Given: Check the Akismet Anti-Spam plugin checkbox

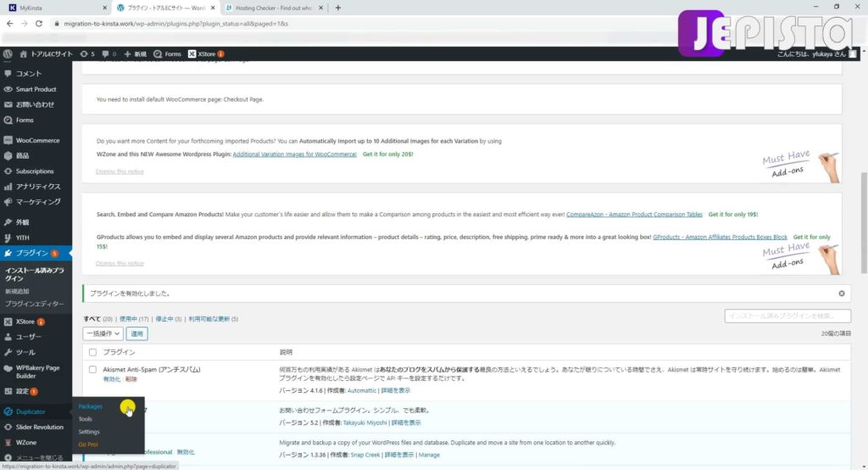Looking at the screenshot, I should 92,370.
